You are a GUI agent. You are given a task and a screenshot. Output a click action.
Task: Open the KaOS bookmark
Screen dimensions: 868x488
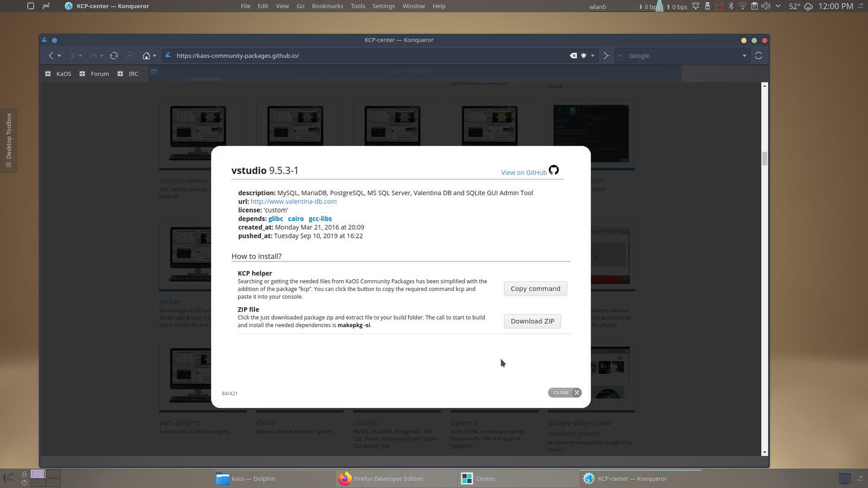(58, 74)
